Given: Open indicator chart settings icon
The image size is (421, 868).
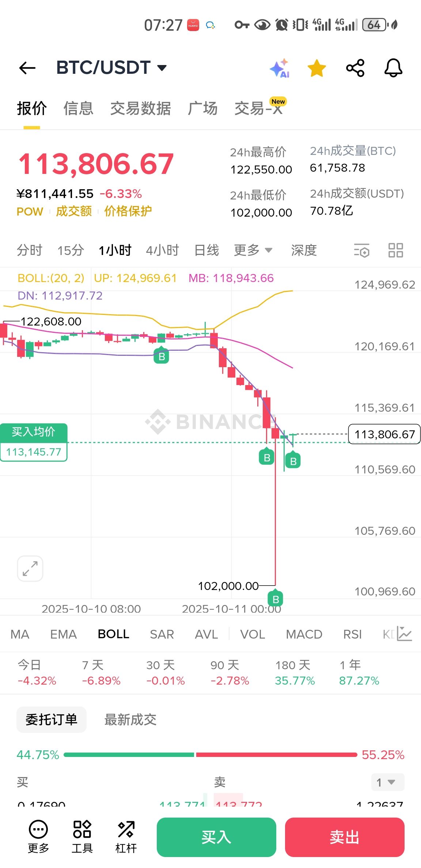Looking at the screenshot, I should click(x=405, y=634).
